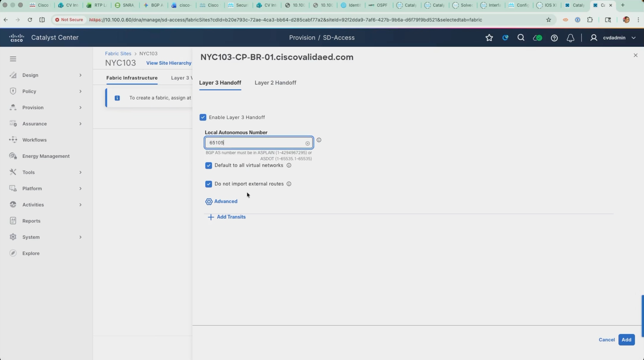This screenshot has height=360, width=644.
Task: Switch to the Layer 2 Handoff tab
Action: tap(275, 83)
